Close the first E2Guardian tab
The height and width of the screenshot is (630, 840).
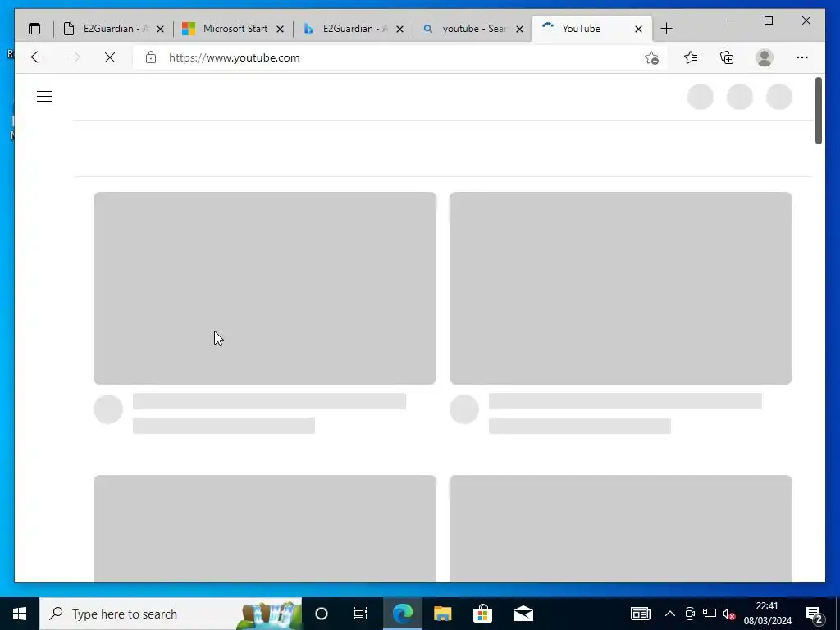tap(160, 29)
